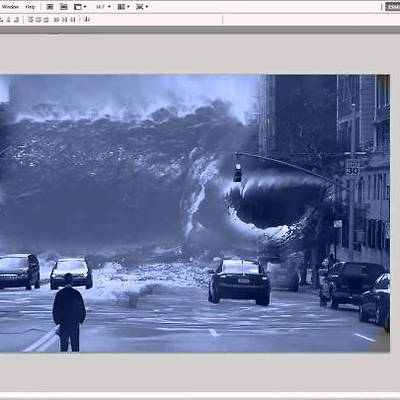Click the Auto-Align Layers icon
400x400 pixels.
point(87,20)
